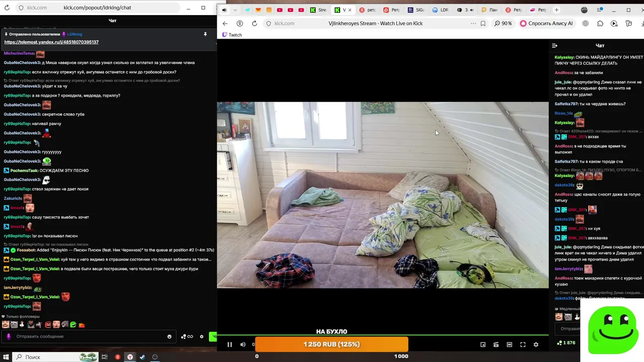Open video player settings gear
The width and height of the screenshot is (644, 362).
pyautogui.click(x=536, y=344)
